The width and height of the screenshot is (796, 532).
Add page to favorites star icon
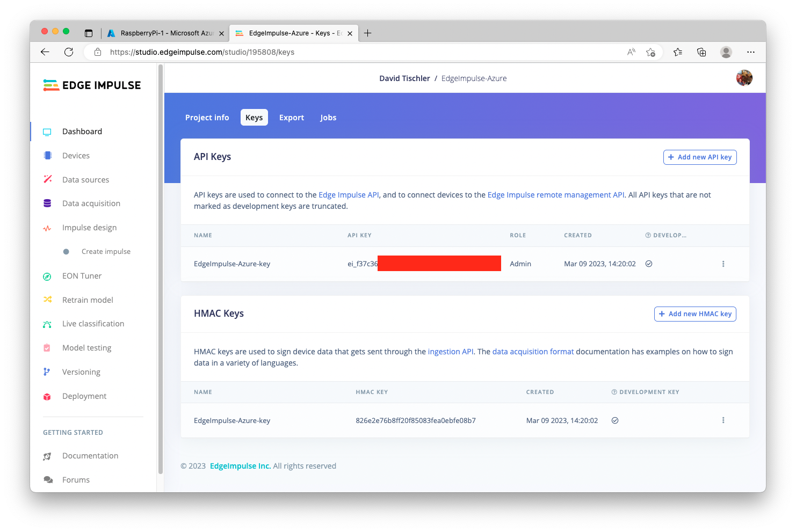[650, 52]
